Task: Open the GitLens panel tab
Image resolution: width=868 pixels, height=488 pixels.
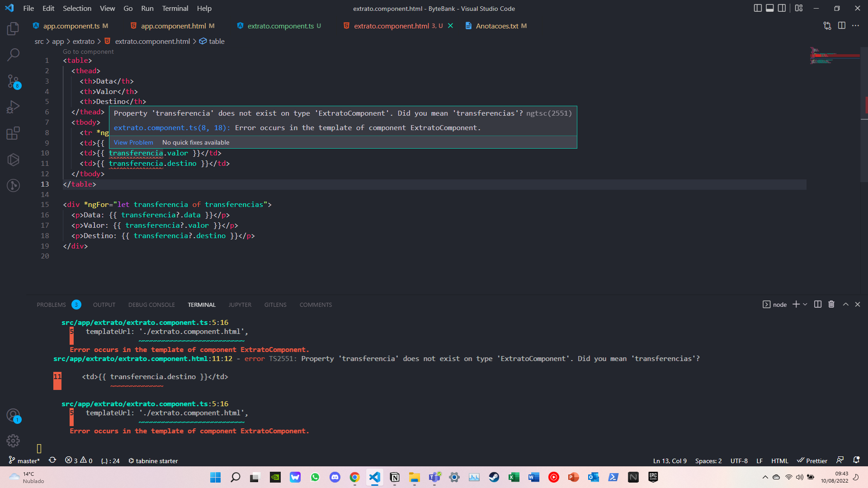Action: tap(275, 305)
